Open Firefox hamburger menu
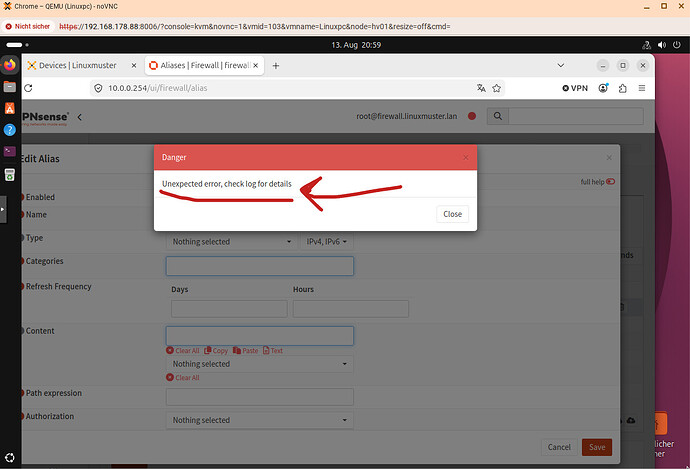 642,88
